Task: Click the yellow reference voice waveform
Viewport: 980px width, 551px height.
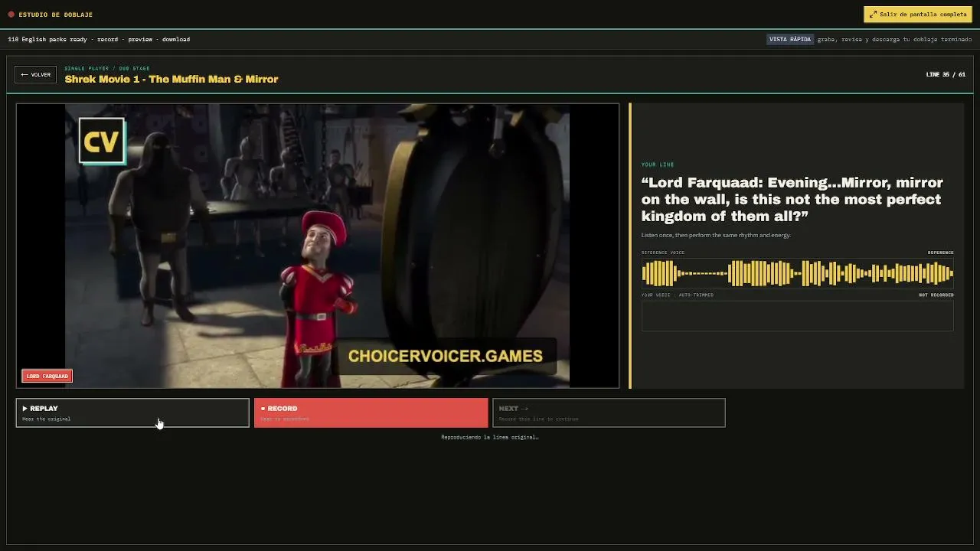Action: pyautogui.click(x=797, y=273)
